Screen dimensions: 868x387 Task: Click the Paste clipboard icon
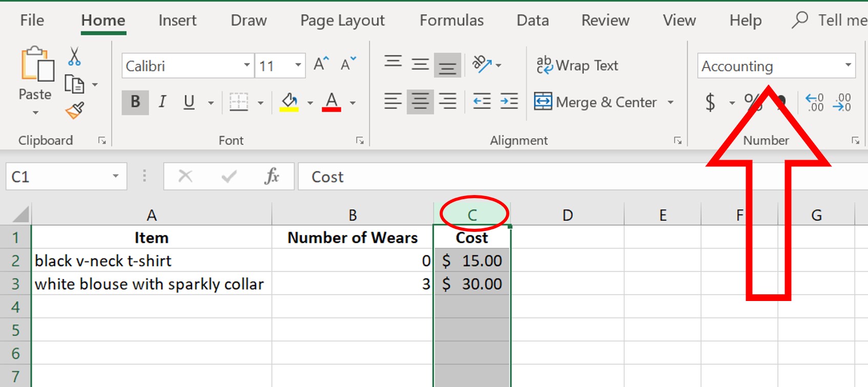point(37,64)
